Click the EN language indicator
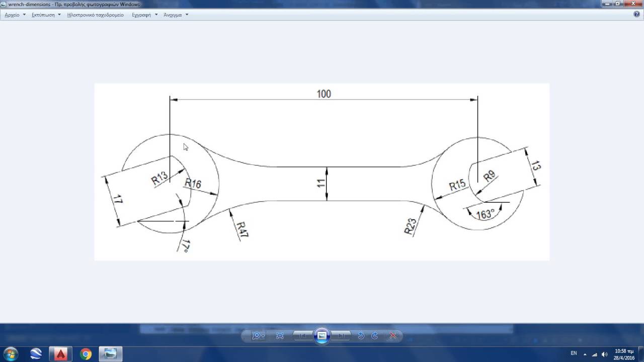 pyautogui.click(x=574, y=353)
